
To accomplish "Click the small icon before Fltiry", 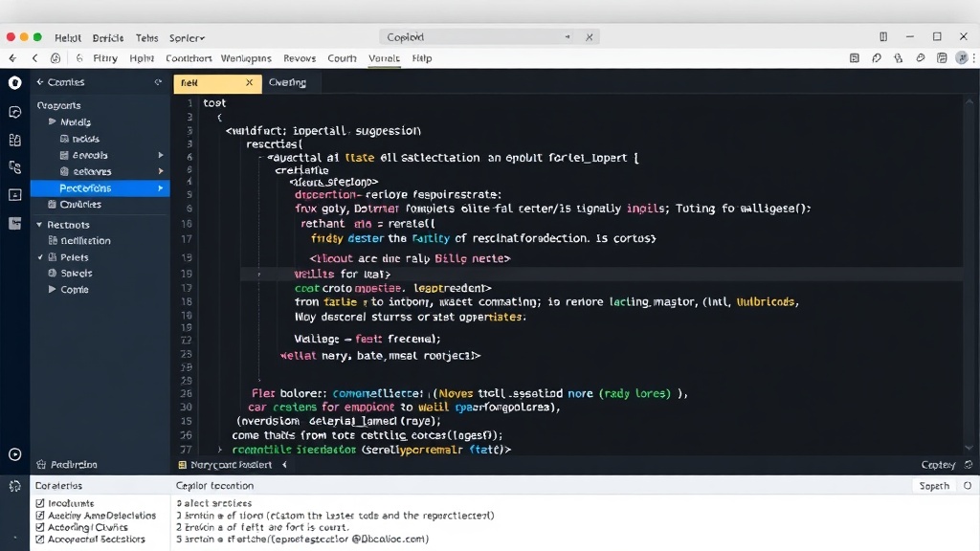I will tap(79, 58).
